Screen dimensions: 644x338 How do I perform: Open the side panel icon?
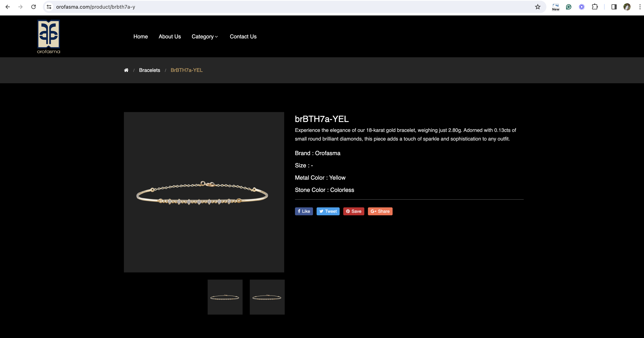(x=614, y=7)
